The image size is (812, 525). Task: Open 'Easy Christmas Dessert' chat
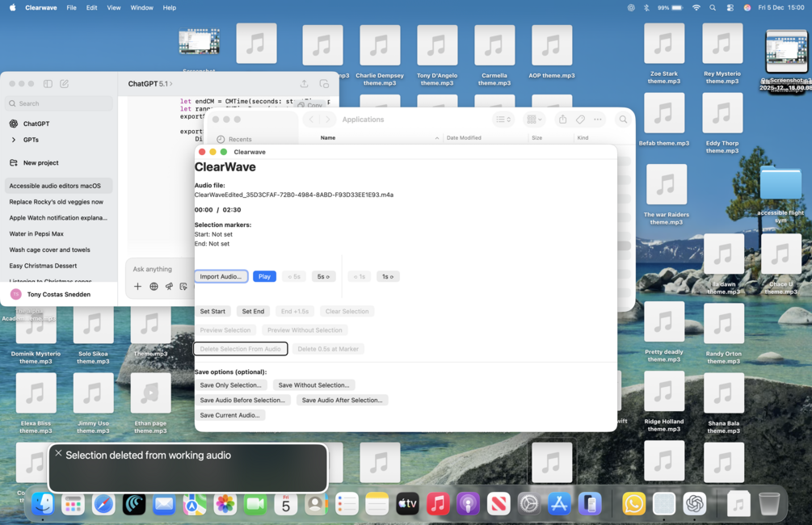[x=58, y=266]
